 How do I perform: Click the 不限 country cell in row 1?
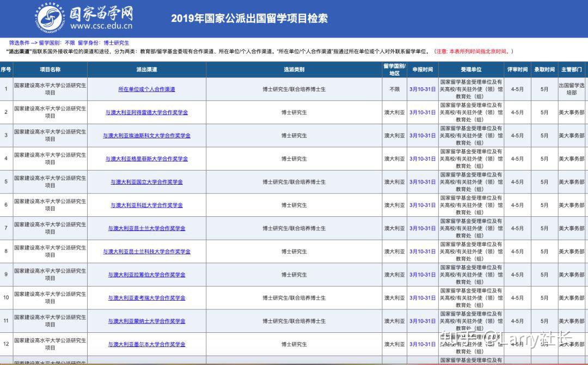coord(395,89)
